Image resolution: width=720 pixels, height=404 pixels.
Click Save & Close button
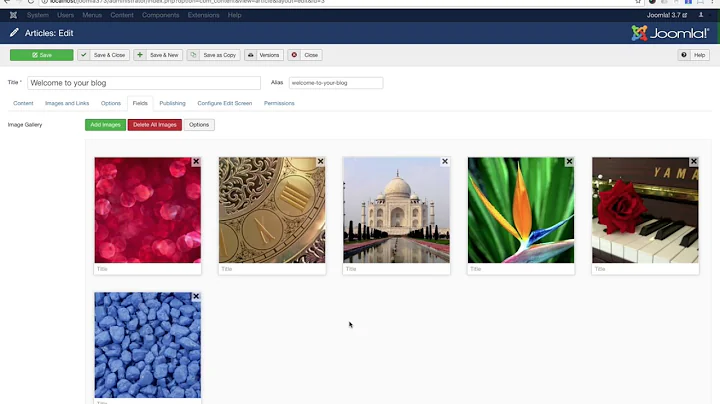pyautogui.click(x=104, y=55)
